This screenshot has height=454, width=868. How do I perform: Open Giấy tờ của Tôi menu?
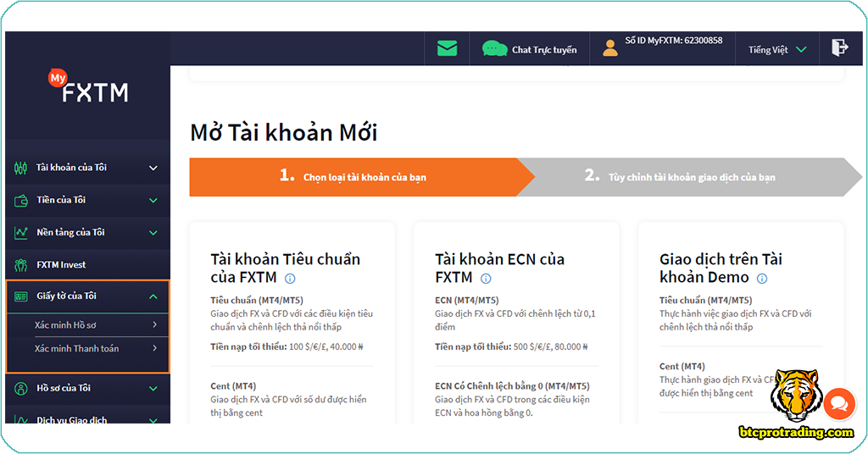88,296
